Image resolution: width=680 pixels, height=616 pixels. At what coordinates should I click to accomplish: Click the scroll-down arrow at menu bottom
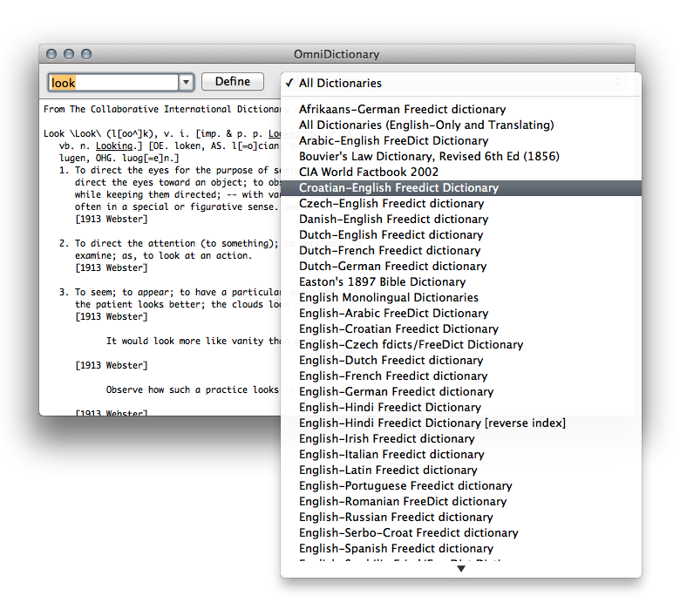tap(461, 569)
